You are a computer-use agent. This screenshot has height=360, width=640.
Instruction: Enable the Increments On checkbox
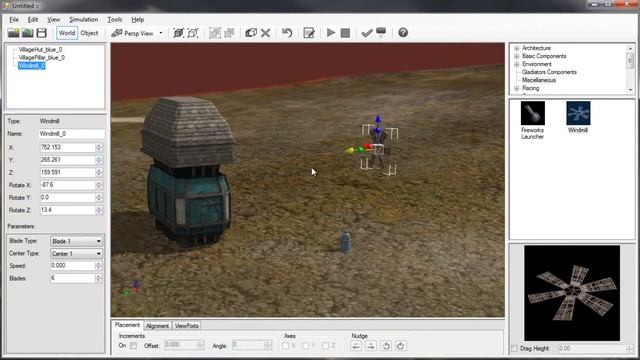pos(133,346)
